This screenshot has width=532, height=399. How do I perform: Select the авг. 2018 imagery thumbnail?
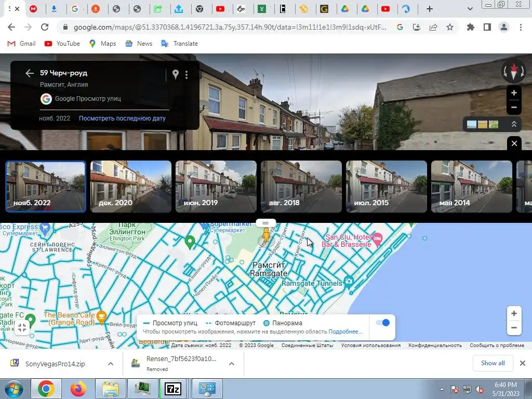tap(301, 187)
